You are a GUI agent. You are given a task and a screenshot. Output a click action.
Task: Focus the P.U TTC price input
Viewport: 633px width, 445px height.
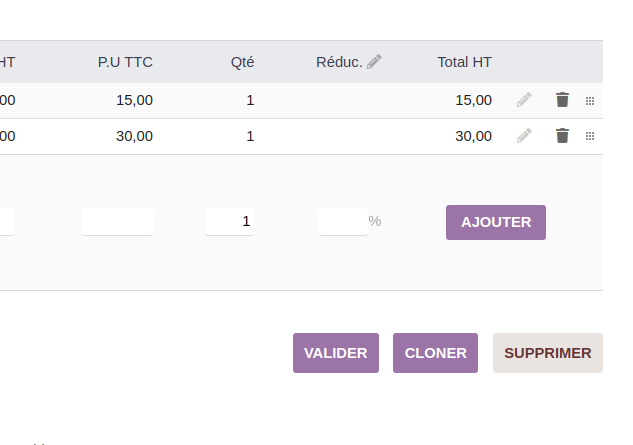click(x=117, y=221)
